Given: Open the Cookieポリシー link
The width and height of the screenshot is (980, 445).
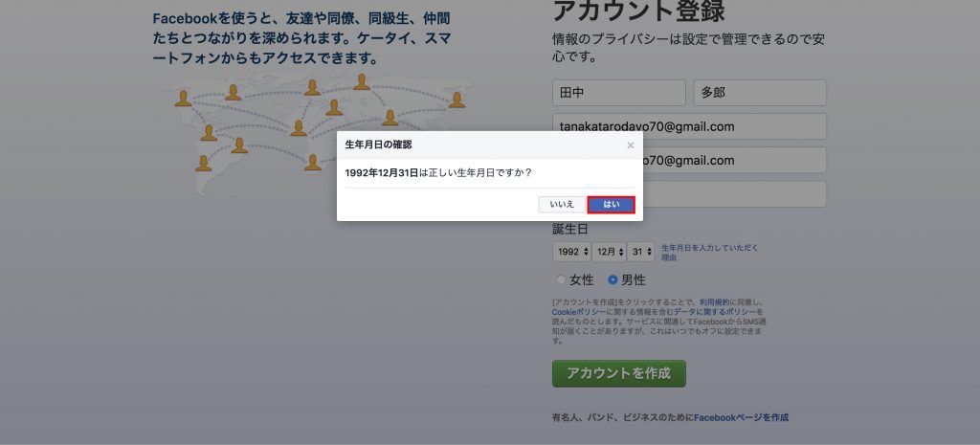Looking at the screenshot, I should [579, 311].
